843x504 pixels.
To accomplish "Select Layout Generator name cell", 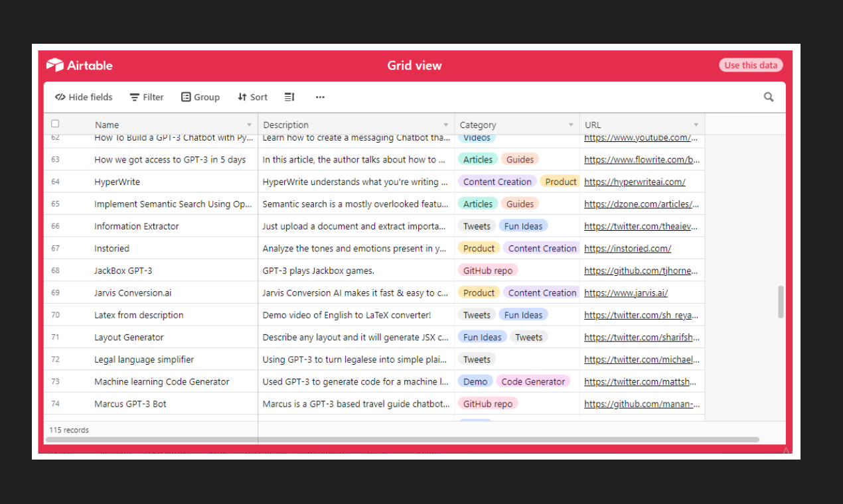I will click(173, 337).
